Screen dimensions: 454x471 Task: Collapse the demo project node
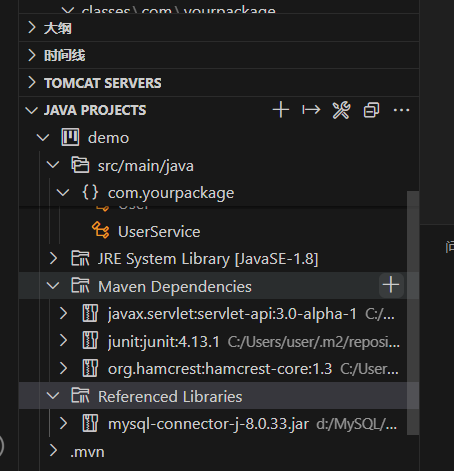click(x=43, y=138)
